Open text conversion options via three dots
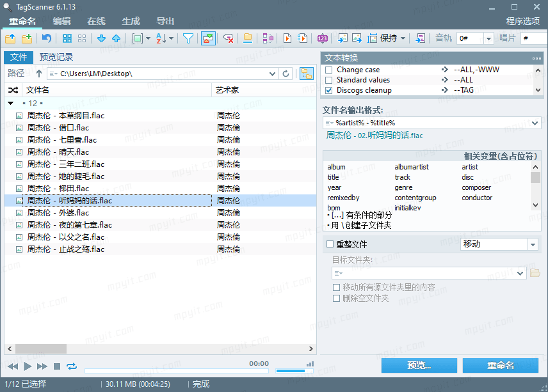The height and width of the screenshot is (392, 548). click(x=537, y=58)
